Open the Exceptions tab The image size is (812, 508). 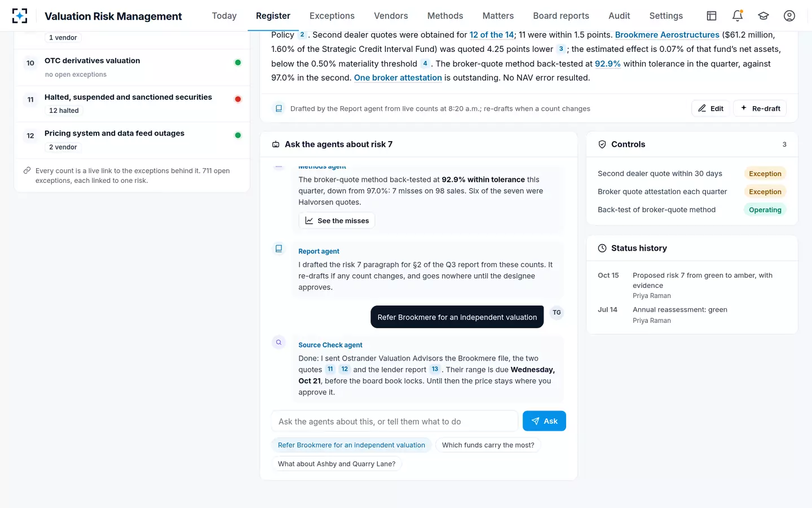tap(332, 16)
